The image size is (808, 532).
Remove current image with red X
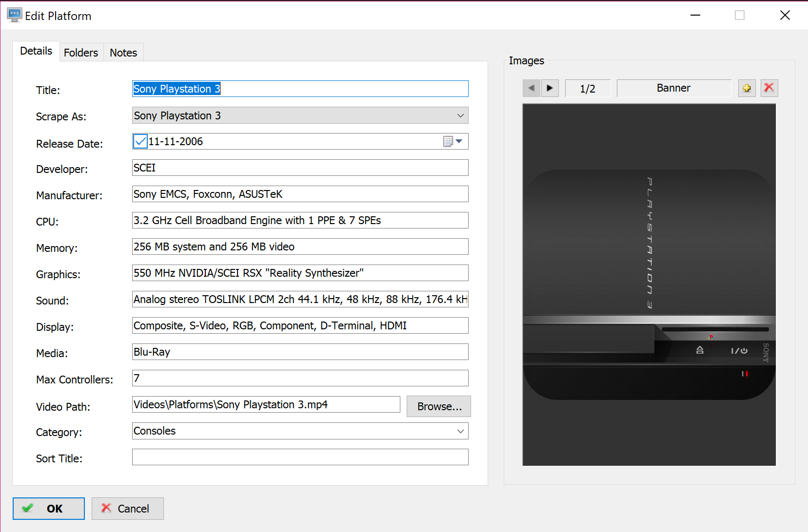769,88
